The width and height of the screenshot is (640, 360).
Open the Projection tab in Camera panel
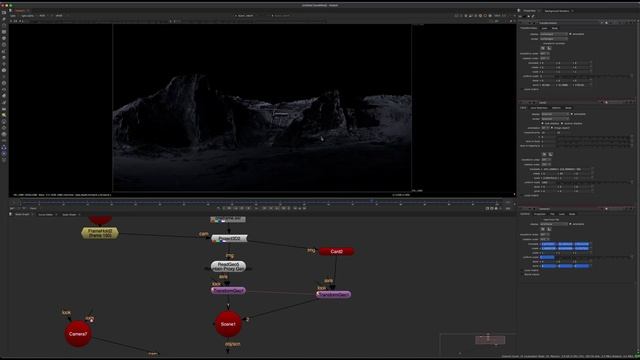[540, 214]
